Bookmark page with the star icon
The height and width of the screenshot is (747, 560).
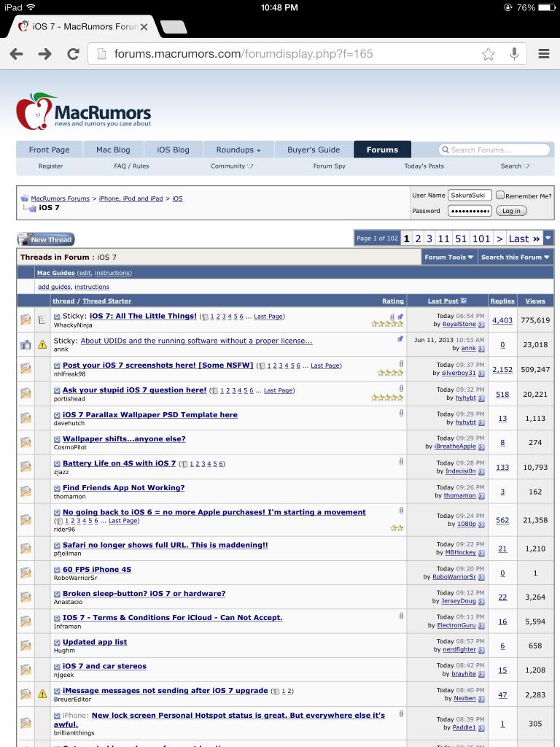[488, 54]
